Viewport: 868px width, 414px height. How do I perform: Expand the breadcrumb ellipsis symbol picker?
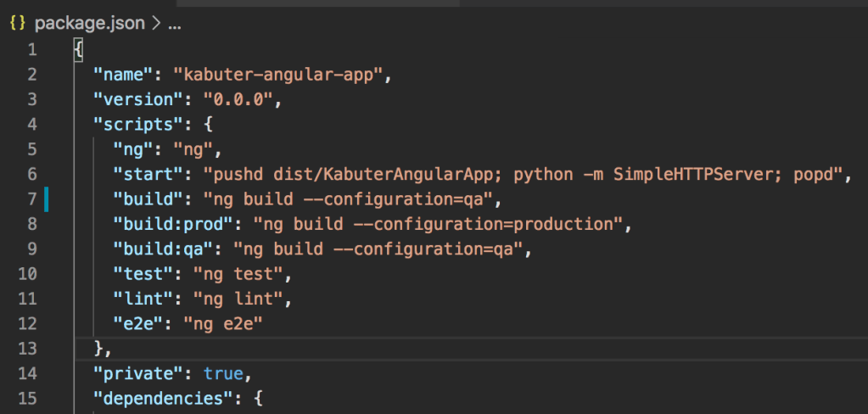(x=175, y=24)
